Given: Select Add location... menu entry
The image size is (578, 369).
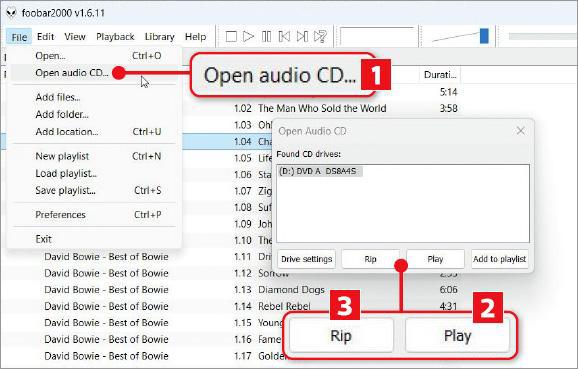Looking at the screenshot, I should click(94, 132).
